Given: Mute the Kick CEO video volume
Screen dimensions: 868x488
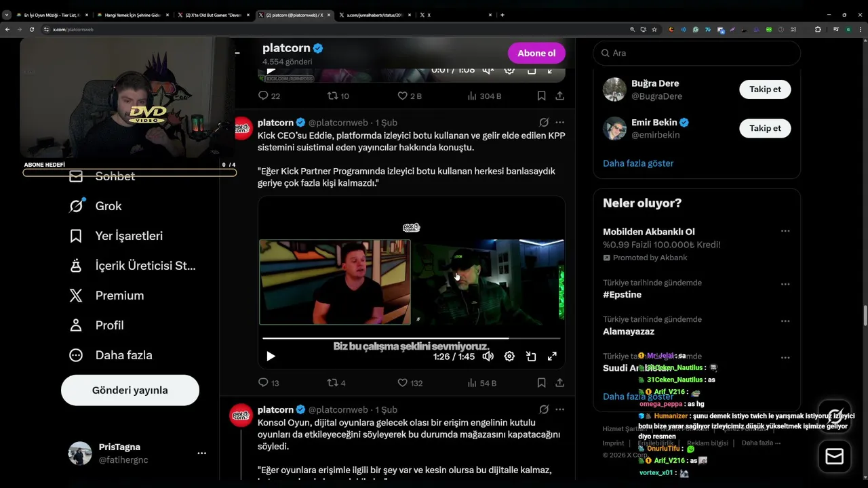Looking at the screenshot, I should [488, 357].
